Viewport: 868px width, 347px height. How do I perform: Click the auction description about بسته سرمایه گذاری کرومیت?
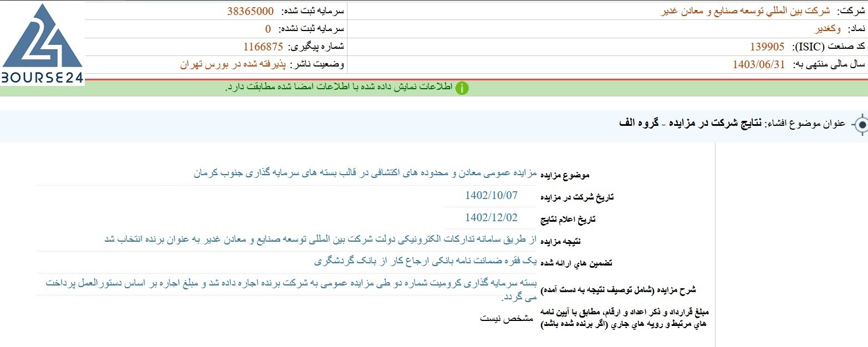click(291, 290)
